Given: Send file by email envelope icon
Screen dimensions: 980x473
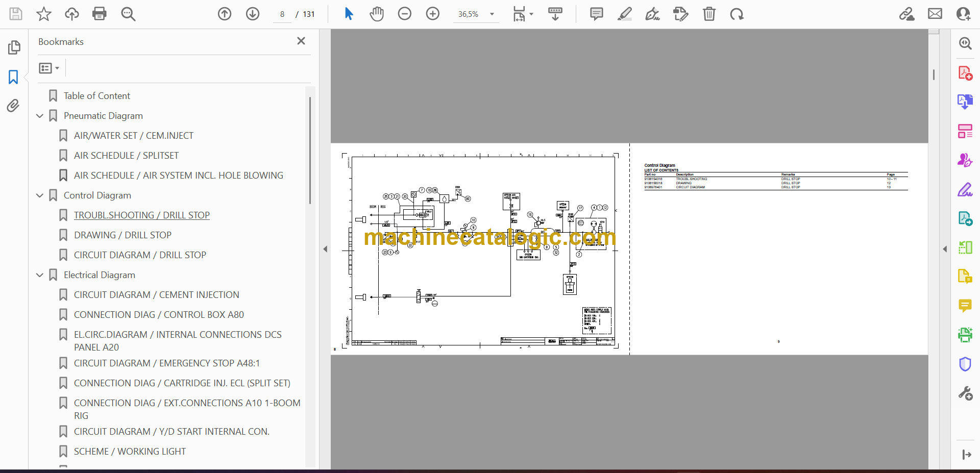Looking at the screenshot, I should click(935, 14).
